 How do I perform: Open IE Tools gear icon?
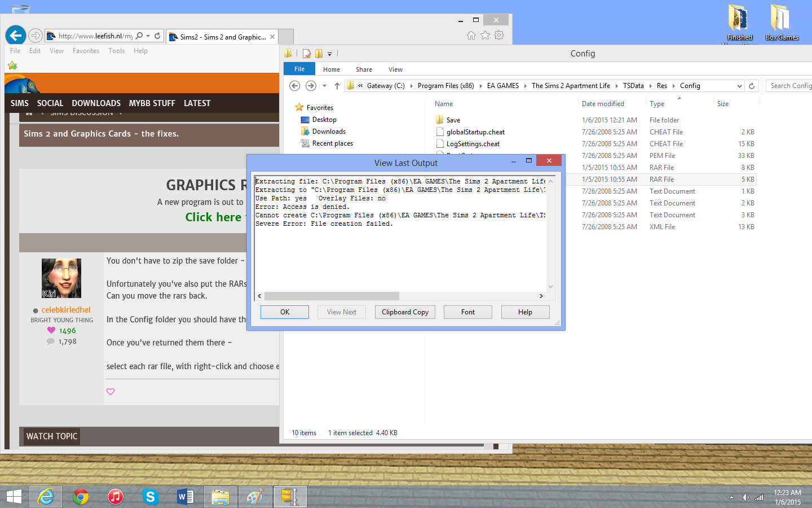[499, 36]
